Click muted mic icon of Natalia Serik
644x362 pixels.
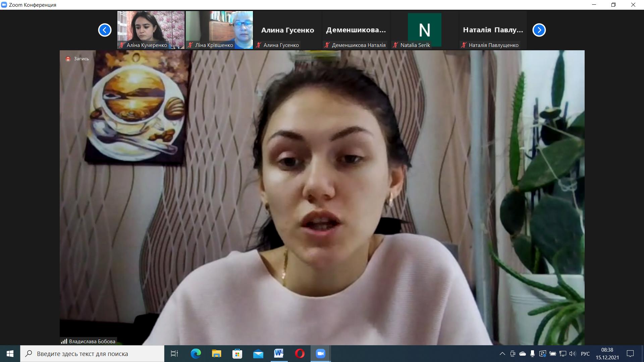395,45
